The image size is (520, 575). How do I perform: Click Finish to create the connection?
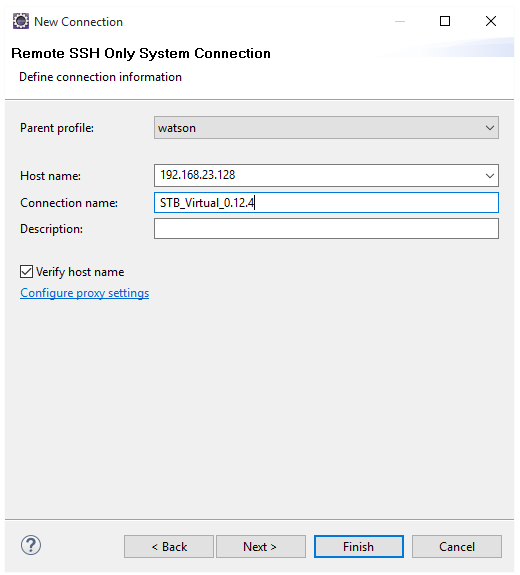tap(359, 546)
